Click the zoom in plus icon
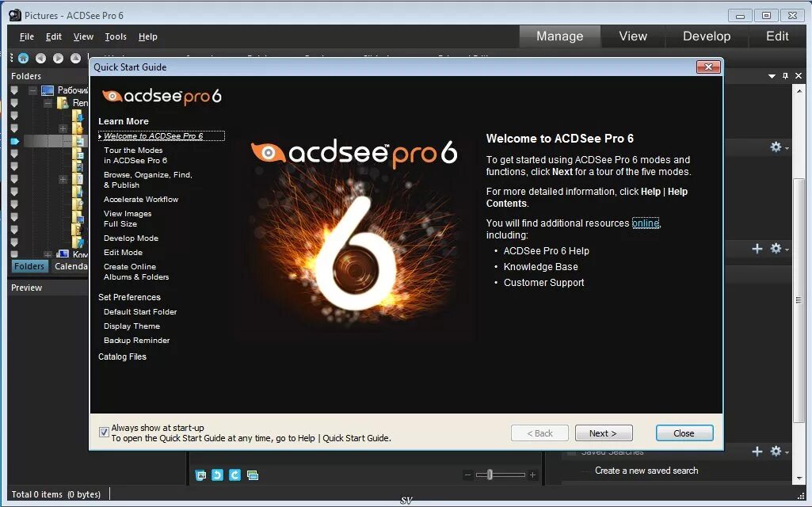812x507 pixels. (532, 475)
